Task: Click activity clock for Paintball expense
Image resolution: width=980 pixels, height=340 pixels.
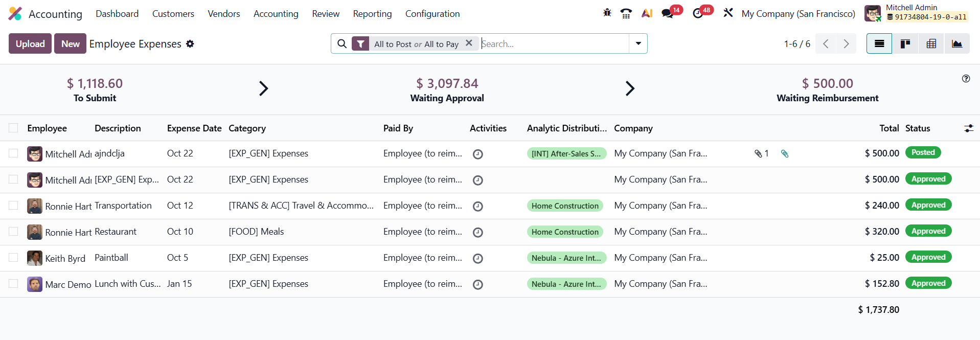Action: 477,258
